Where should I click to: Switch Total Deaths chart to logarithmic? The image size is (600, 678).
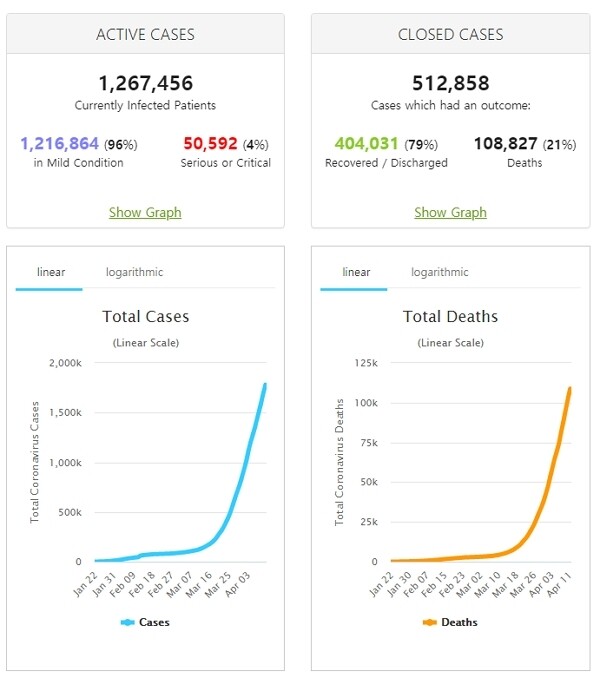coord(439,272)
